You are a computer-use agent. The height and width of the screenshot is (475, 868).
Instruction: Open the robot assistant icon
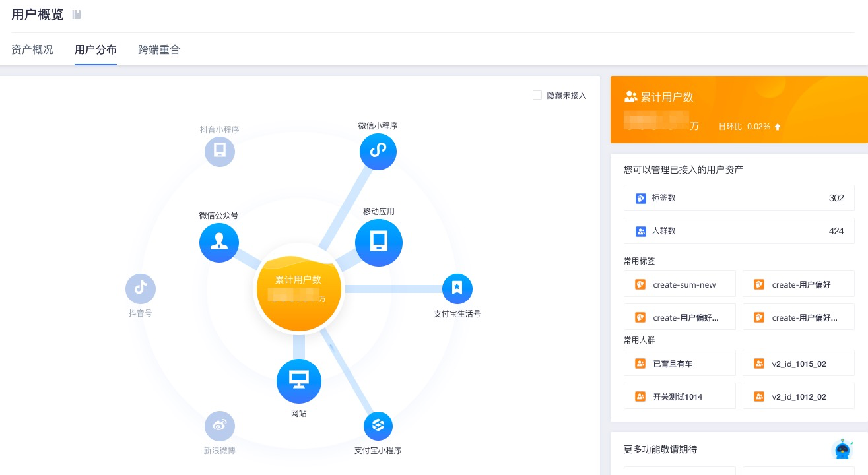(842, 449)
